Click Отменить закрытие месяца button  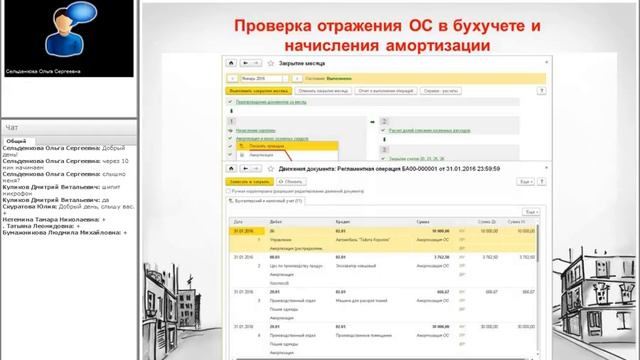point(323,91)
